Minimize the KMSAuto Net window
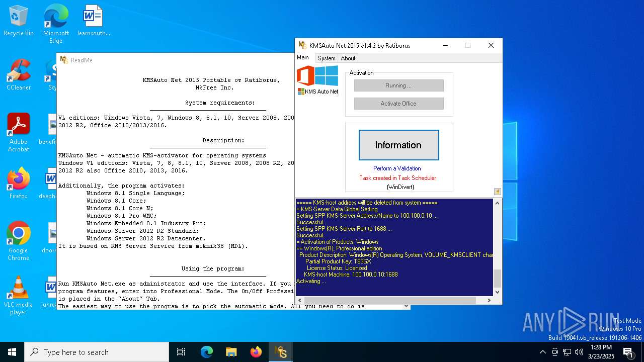644x362 pixels. (445, 45)
